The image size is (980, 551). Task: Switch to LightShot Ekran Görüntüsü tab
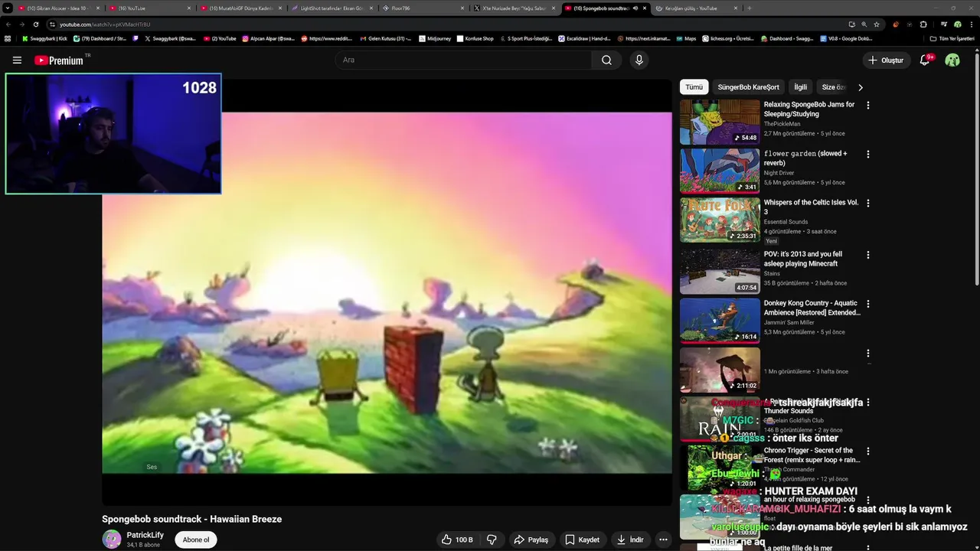point(332,8)
